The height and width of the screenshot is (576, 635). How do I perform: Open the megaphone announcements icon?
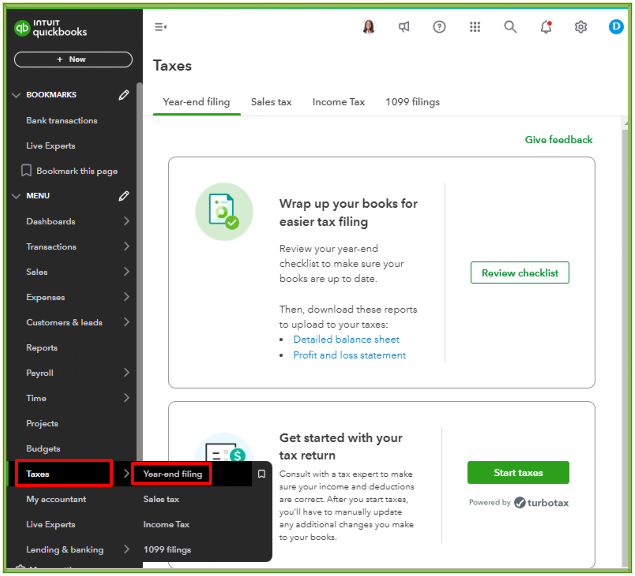pos(404,27)
